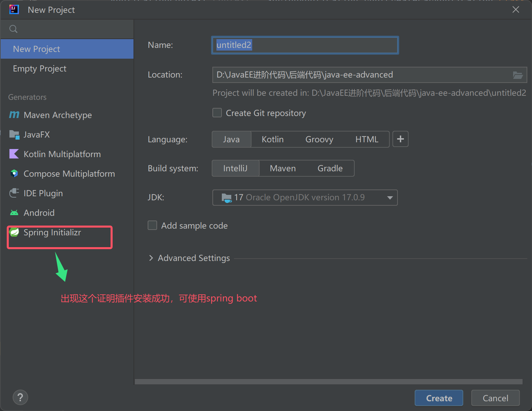This screenshot has width=532, height=411.
Task: Click the search magnifier icon
Action: pos(13,29)
